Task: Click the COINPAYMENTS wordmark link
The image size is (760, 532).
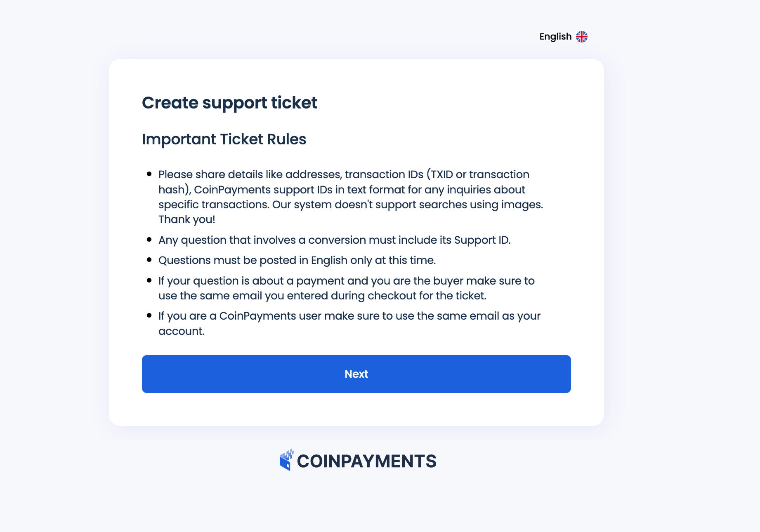Action: click(367, 461)
